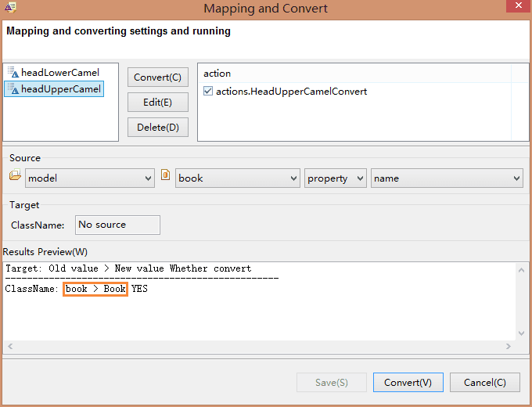Expand the name dropdown
This screenshot has height=407, width=532.
(x=447, y=178)
